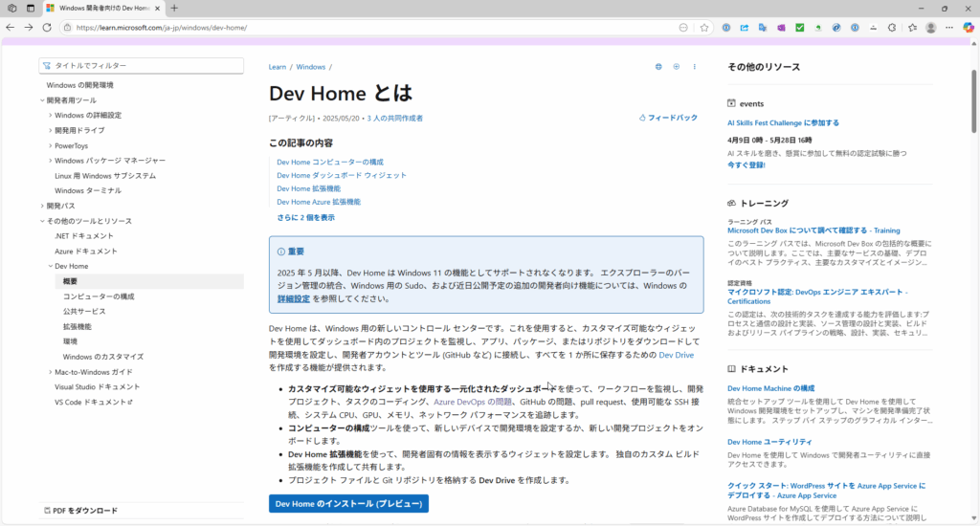This screenshot has height=526, width=980.
Task: Jump to Dev Home ダッシュボード ウィジェット section
Action: tap(342, 176)
